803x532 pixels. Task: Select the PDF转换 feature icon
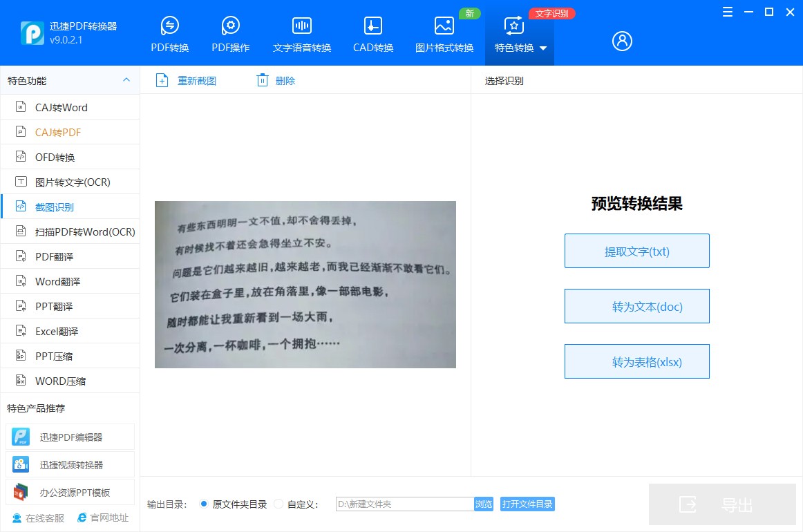click(x=169, y=32)
